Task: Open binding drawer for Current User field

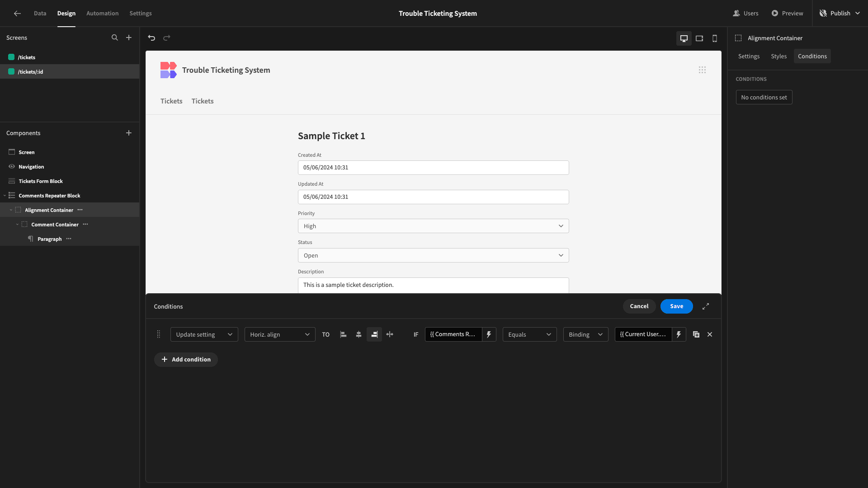Action: 679,334
